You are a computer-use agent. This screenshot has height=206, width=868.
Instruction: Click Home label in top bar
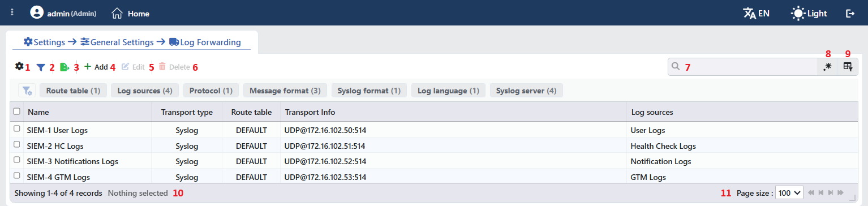(x=139, y=13)
